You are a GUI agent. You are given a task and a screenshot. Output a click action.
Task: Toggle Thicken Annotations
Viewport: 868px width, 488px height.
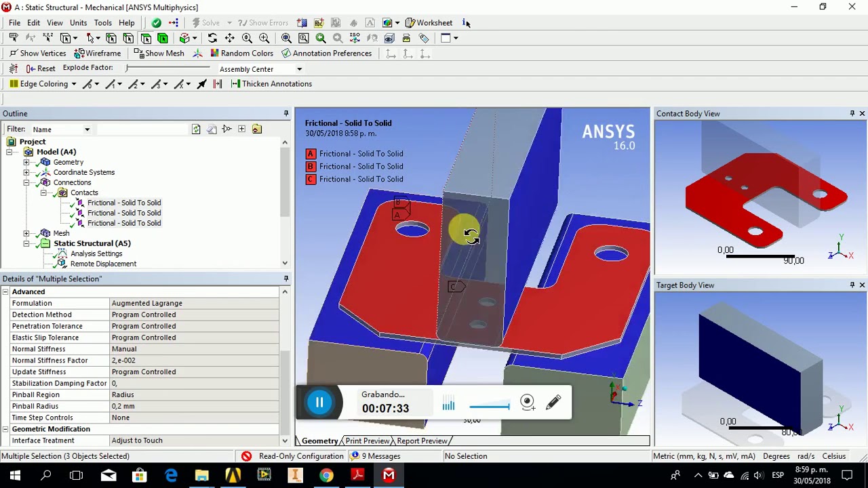pos(271,83)
